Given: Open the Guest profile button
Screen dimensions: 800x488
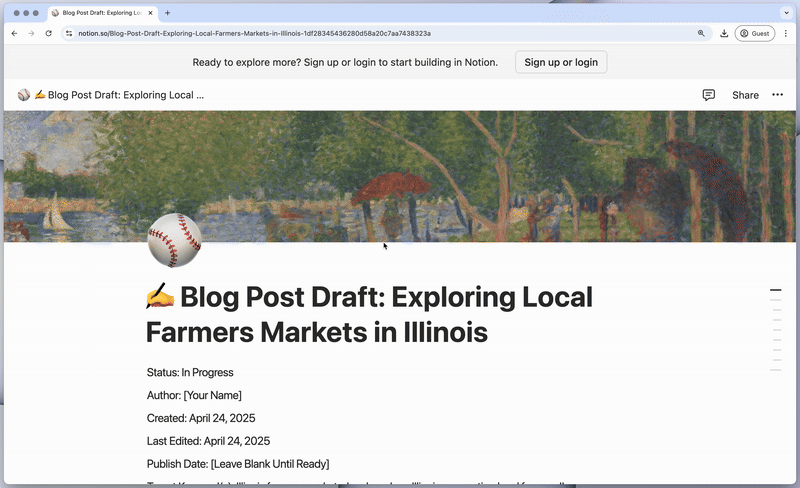Looking at the screenshot, I should click(x=755, y=33).
